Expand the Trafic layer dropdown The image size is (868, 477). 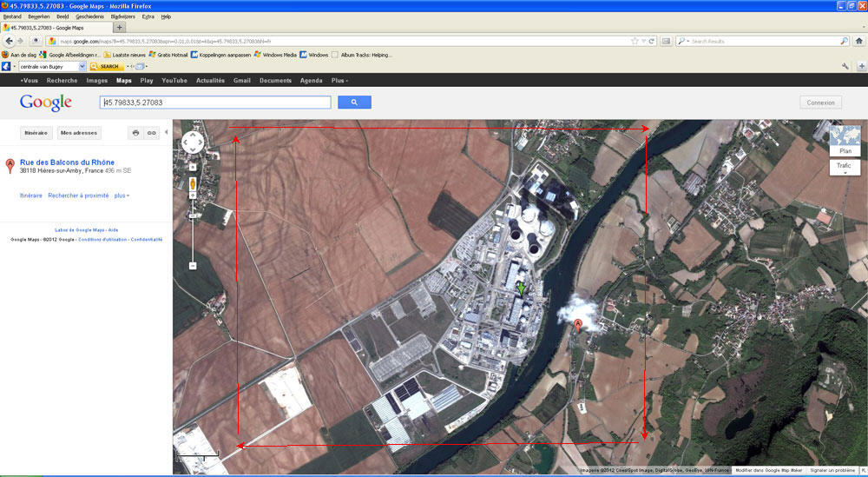[x=845, y=167]
